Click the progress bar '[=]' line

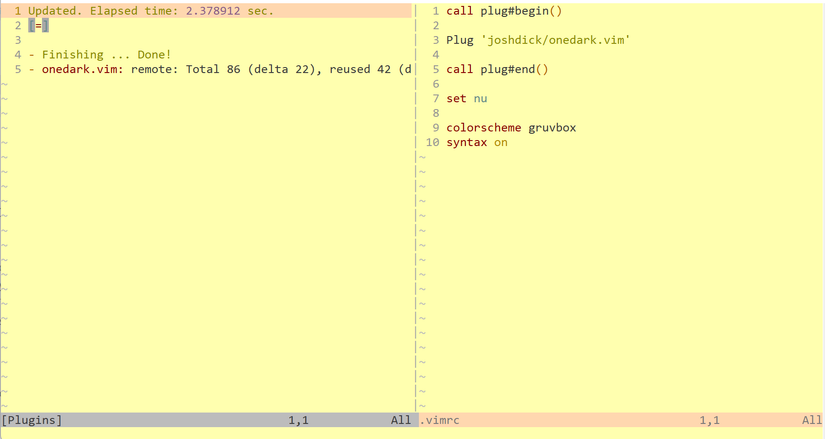38,25
